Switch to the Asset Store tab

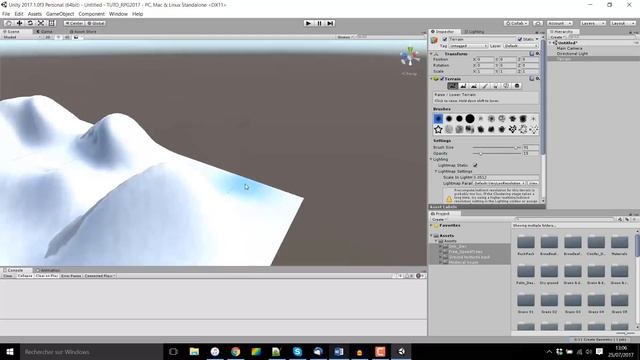pos(83,31)
